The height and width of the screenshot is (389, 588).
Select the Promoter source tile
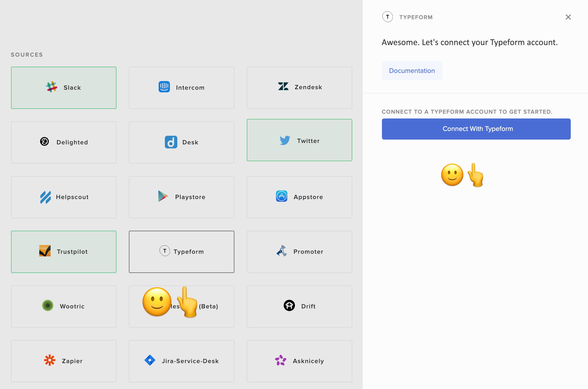(299, 251)
